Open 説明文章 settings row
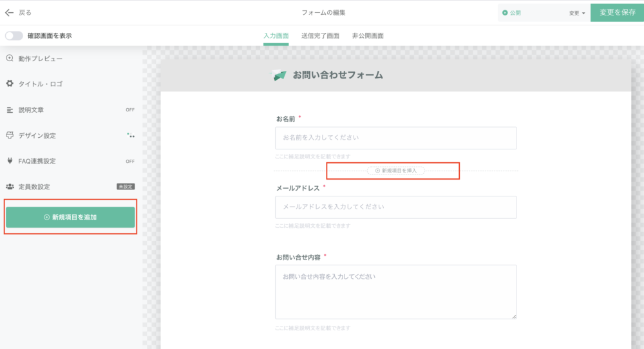The image size is (644, 349). pyautogui.click(x=70, y=109)
